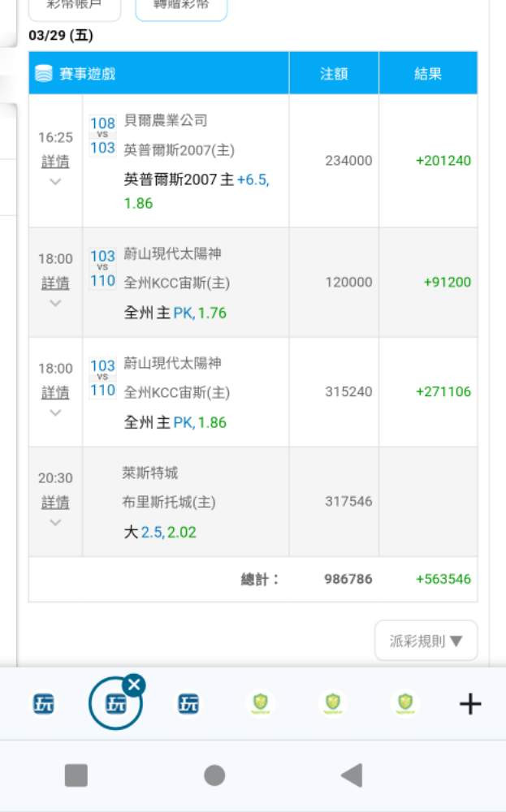Click the 轉贈彩幣 button
Image resolution: width=506 pixels, height=812 pixels.
pyautogui.click(x=181, y=6)
